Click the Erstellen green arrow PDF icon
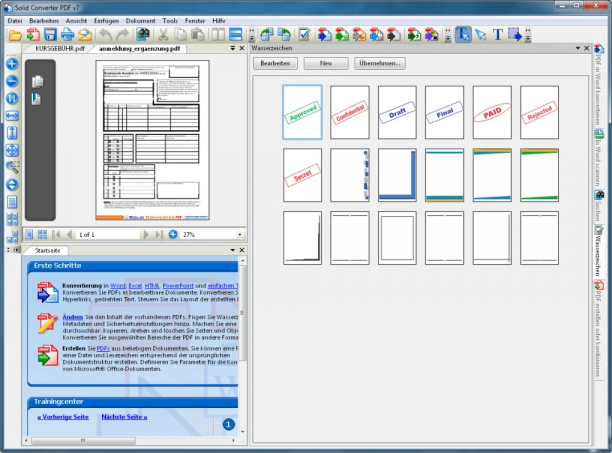The width and height of the screenshot is (612, 453). click(48, 355)
